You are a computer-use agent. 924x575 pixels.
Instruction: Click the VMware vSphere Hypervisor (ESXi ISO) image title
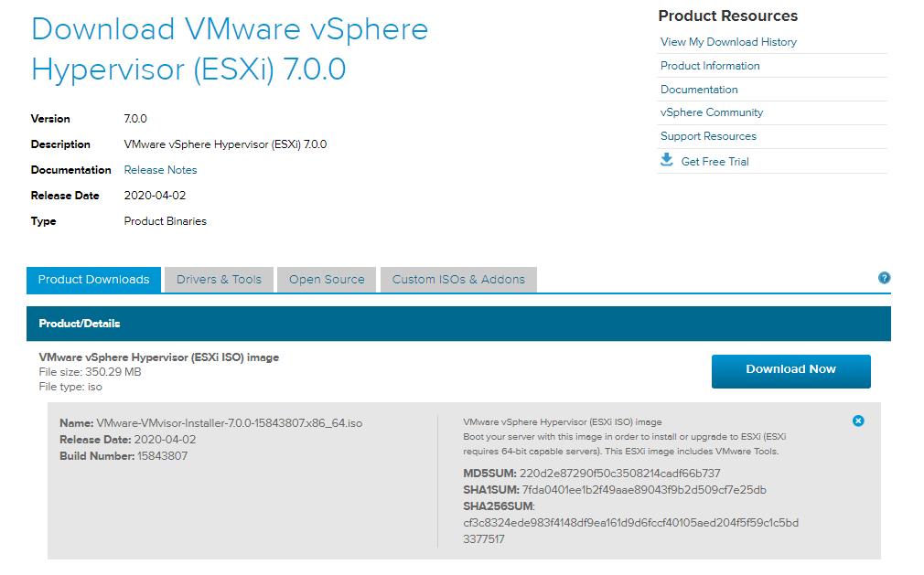point(158,357)
